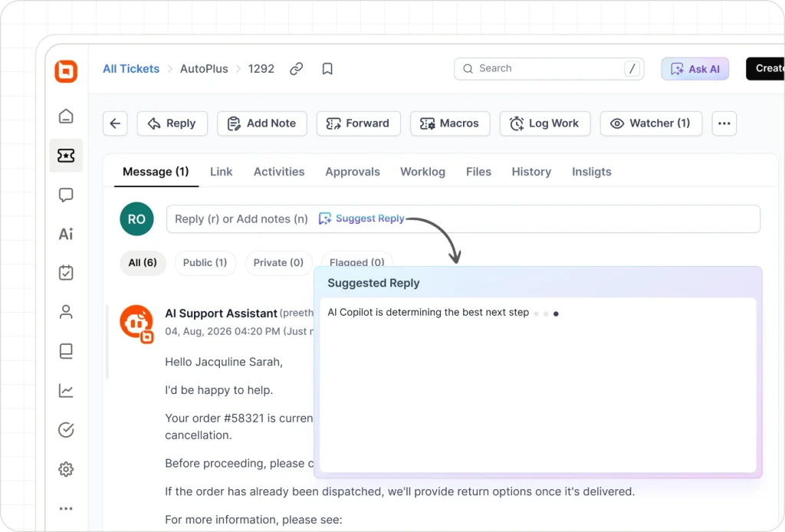
Task: Click the Reply or Add notes field
Action: point(463,218)
